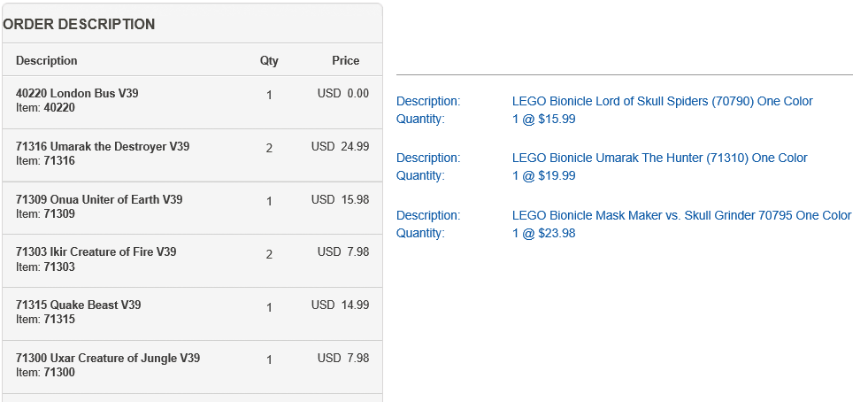Image resolution: width=868 pixels, height=402 pixels.
Task: Select the 71316 Umarak the Destroyer item
Action: pos(103,146)
